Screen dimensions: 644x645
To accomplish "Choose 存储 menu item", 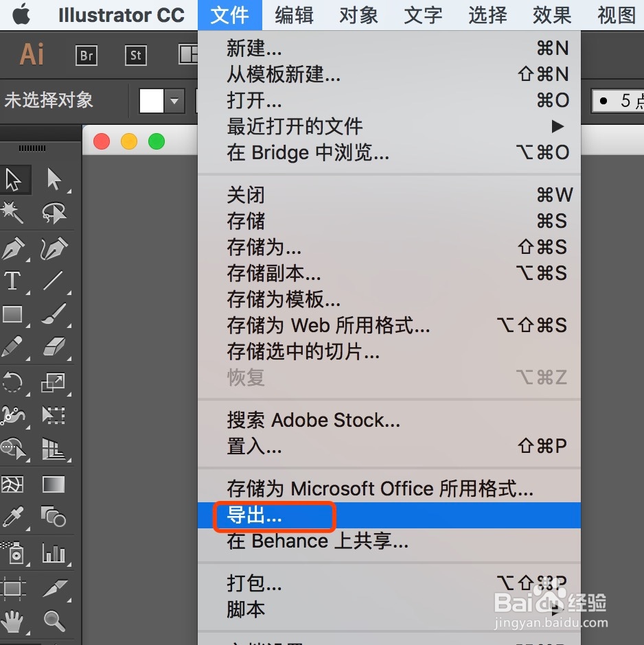I will pyautogui.click(x=389, y=221).
